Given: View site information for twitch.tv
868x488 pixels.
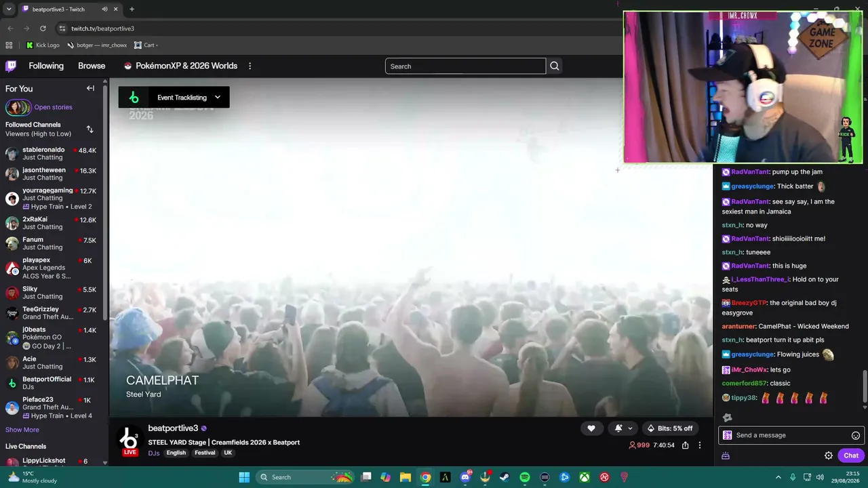Looking at the screenshot, I should pos(62,28).
